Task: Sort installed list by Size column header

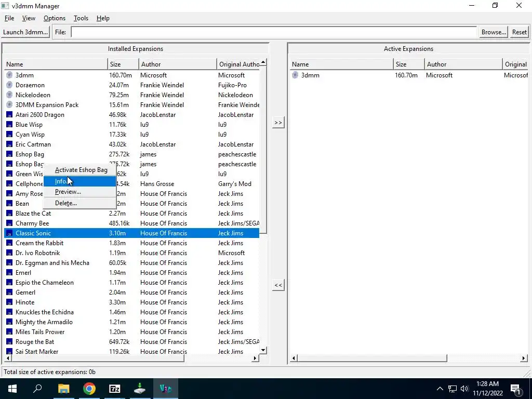Action: pos(123,64)
